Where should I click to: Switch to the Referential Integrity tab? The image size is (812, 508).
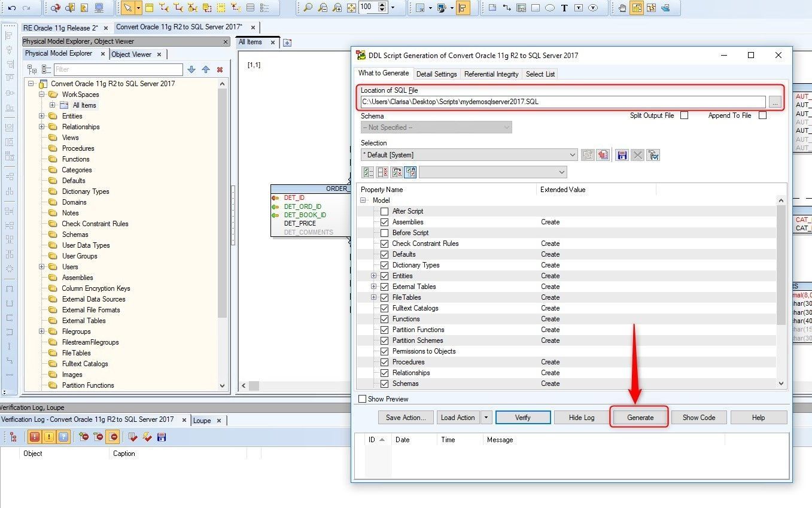pyautogui.click(x=491, y=74)
